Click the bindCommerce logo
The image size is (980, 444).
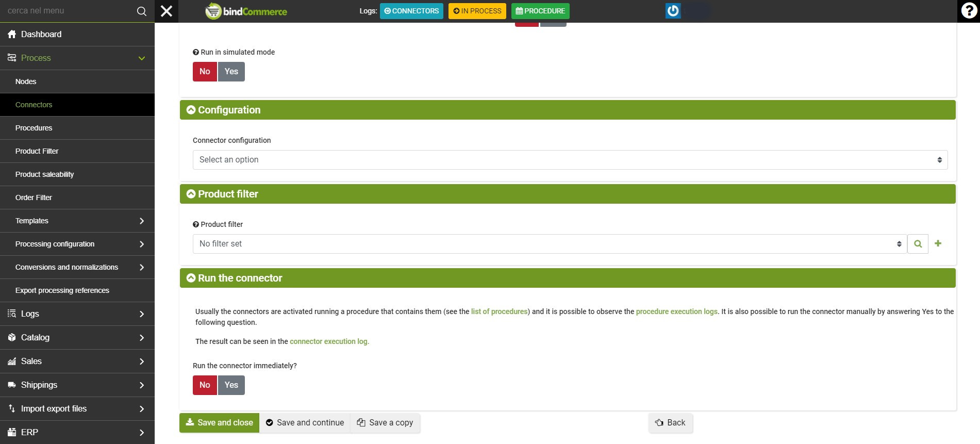coord(246,11)
